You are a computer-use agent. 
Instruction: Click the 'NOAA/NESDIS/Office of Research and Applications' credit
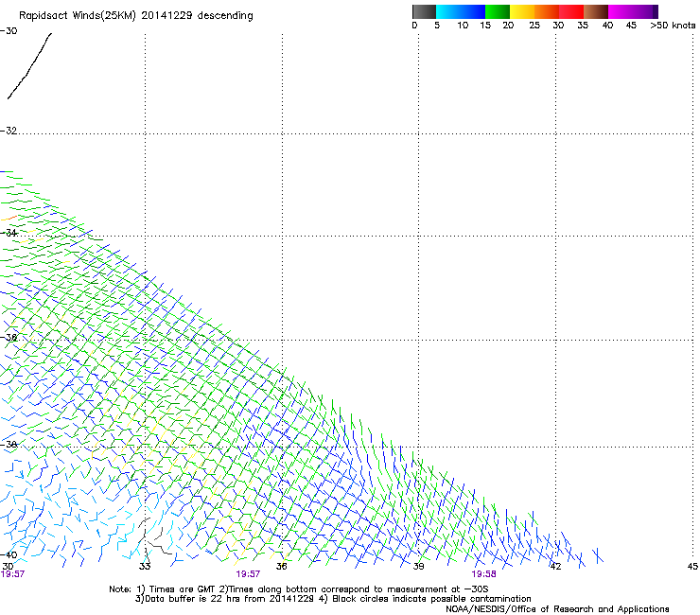557,609
